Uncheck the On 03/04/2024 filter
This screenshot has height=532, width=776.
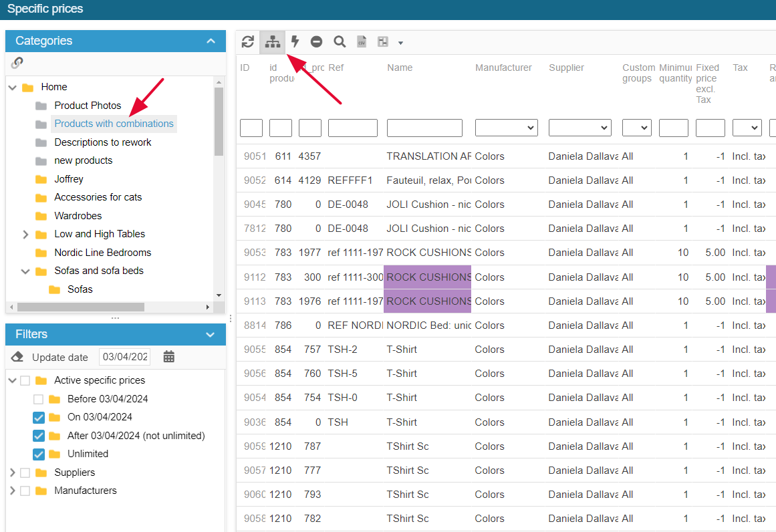(x=38, y=417)
